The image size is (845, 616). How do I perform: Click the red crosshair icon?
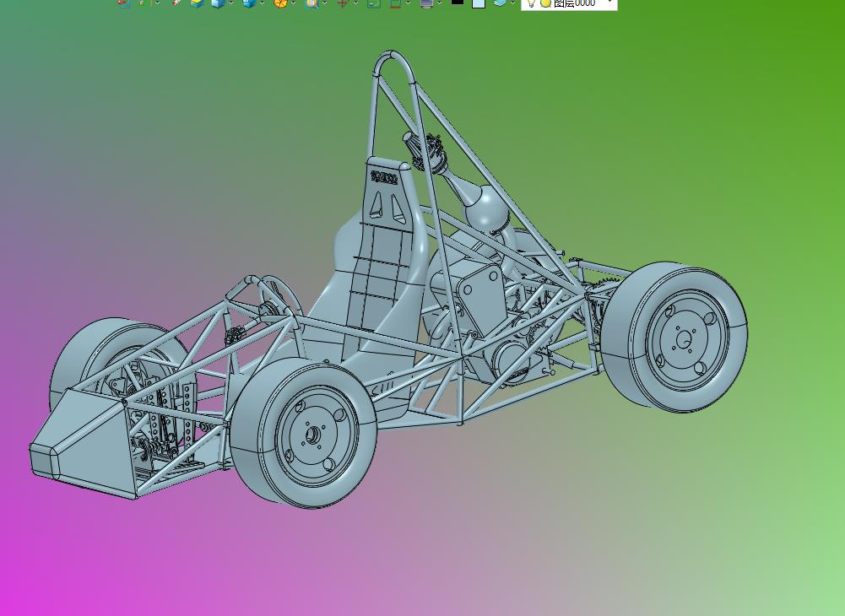[x=342, y=3]
